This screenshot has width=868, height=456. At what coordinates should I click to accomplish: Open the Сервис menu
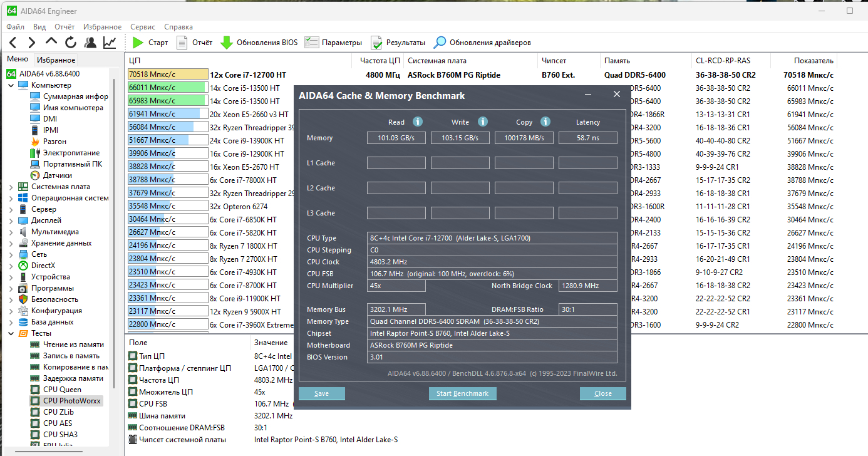point(143,27)
